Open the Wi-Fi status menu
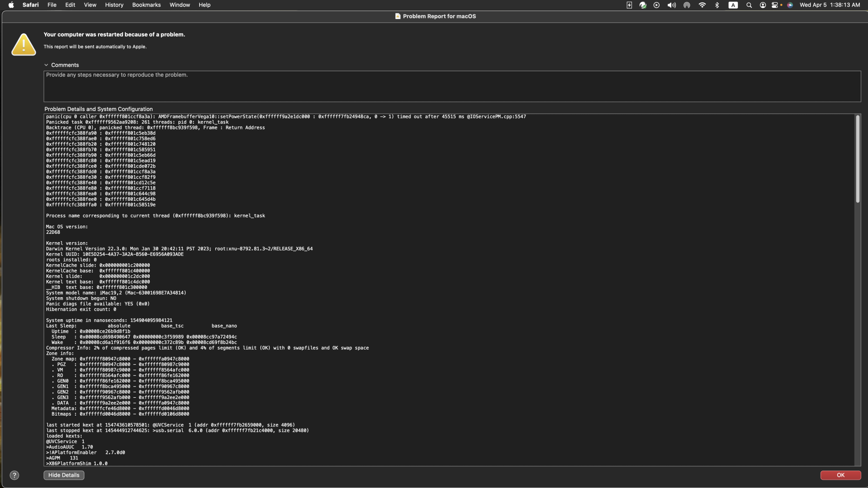The width and height of the screenshot is (868, 488). 702,5
